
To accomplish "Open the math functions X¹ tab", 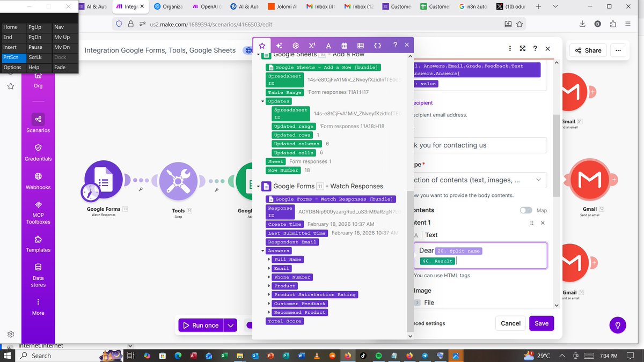I will (x=312, y=46).
